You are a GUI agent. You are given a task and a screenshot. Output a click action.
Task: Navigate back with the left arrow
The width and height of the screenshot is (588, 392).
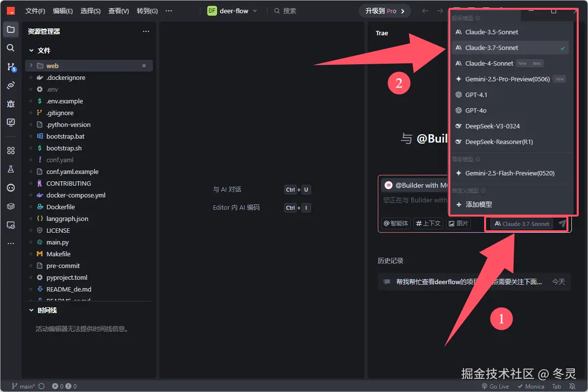pos(425,11)
